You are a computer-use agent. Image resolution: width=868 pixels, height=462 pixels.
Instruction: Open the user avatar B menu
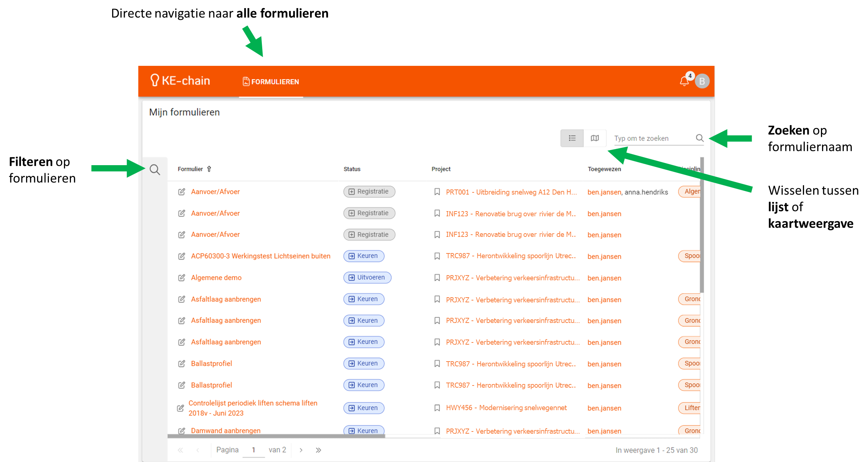(702, 81)
